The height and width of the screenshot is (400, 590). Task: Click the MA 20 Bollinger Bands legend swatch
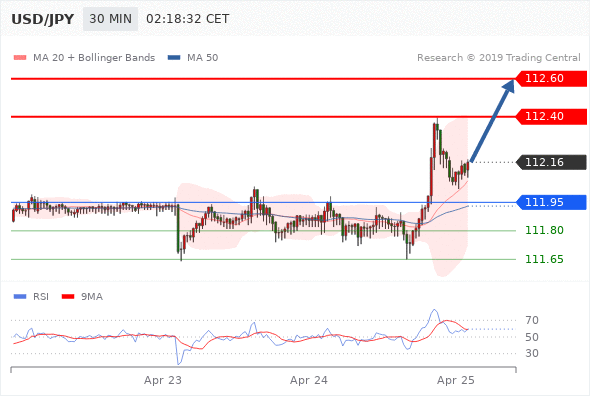point(20,58)
